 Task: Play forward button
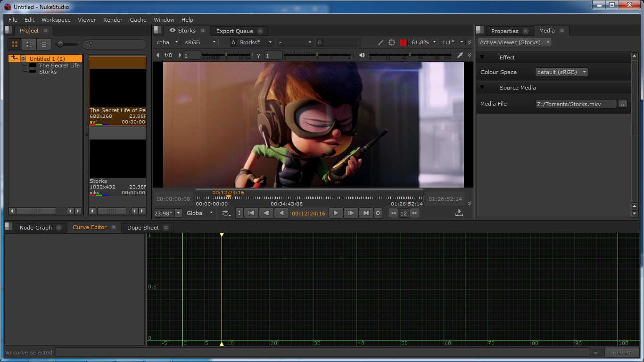336,213
